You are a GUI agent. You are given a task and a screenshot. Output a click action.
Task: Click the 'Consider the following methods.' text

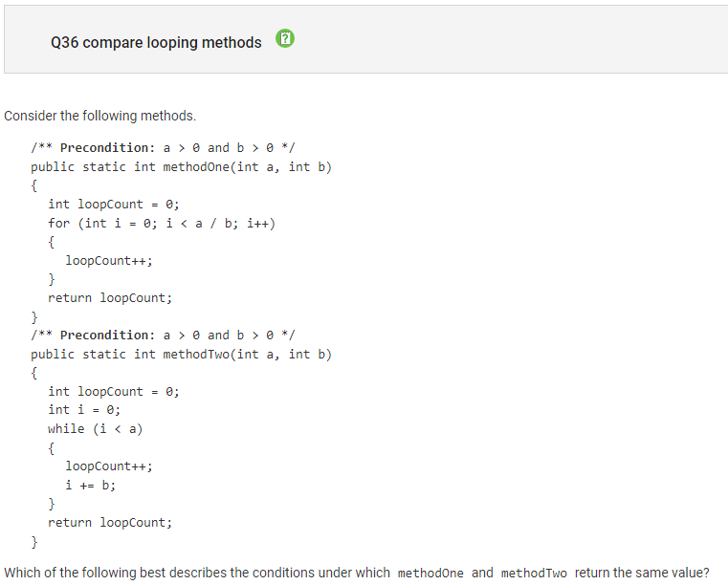(99, 116)
